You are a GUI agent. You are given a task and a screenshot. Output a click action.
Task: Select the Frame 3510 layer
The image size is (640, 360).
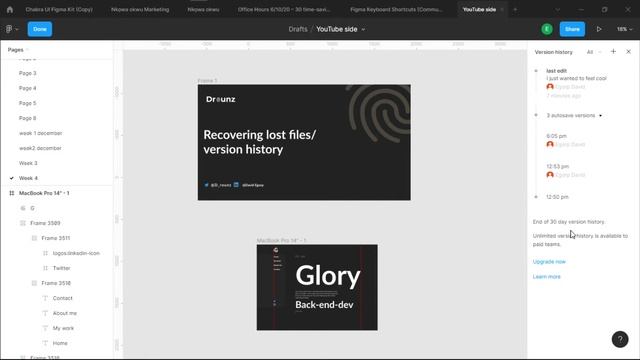(56, 283)
